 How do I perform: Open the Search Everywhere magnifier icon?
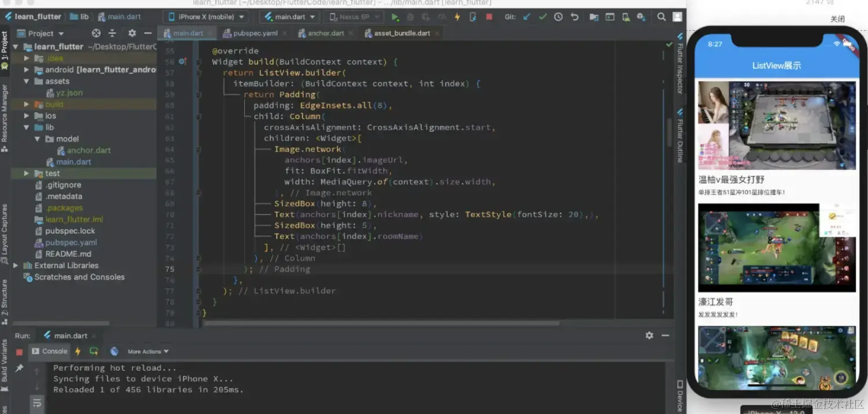(x=661, y=17)
